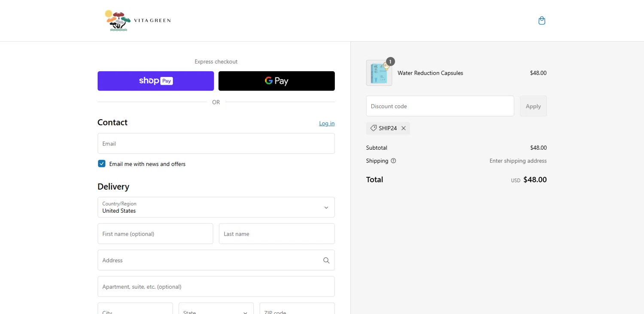Focus the Last name field

pos(276,234)
